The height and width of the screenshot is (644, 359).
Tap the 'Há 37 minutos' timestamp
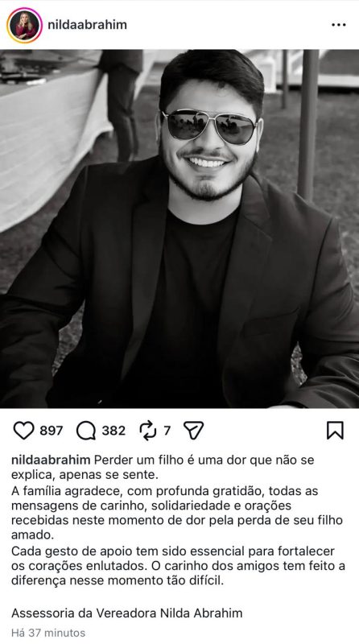click(48, 633)
